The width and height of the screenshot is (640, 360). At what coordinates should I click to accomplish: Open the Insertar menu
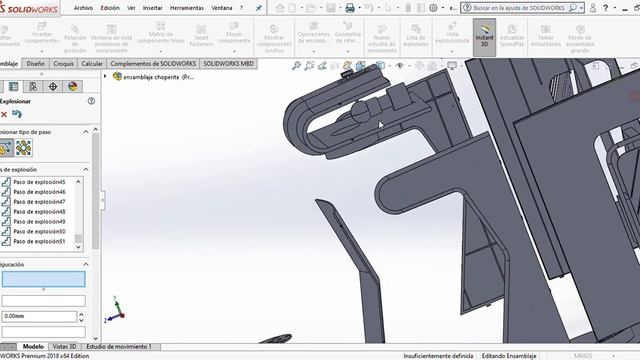[153, 8]
